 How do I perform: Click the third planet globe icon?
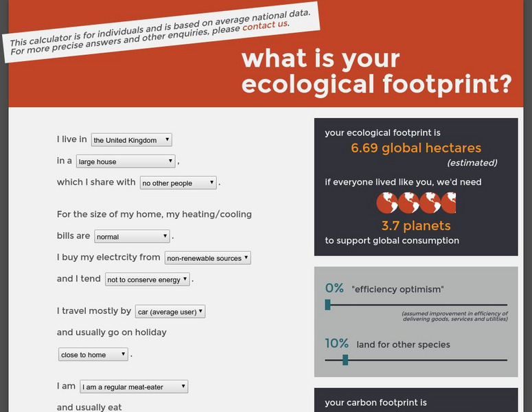[430, 203]
